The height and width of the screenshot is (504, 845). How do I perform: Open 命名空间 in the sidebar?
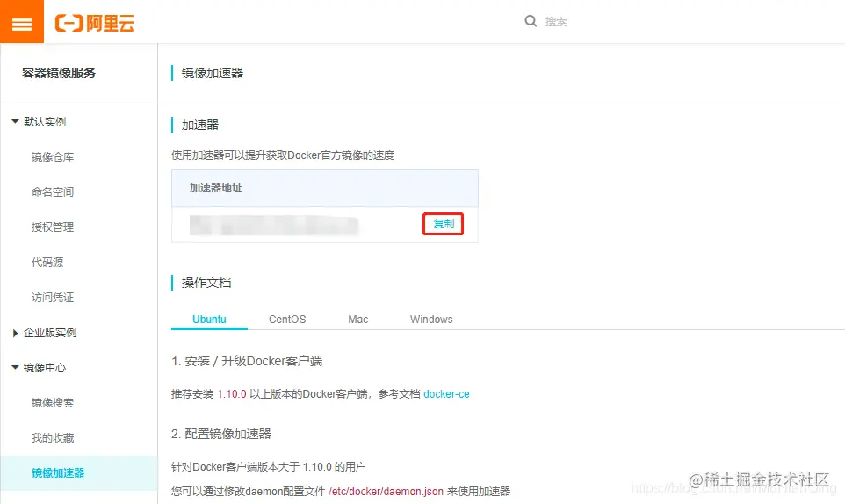tap(53, 191)
